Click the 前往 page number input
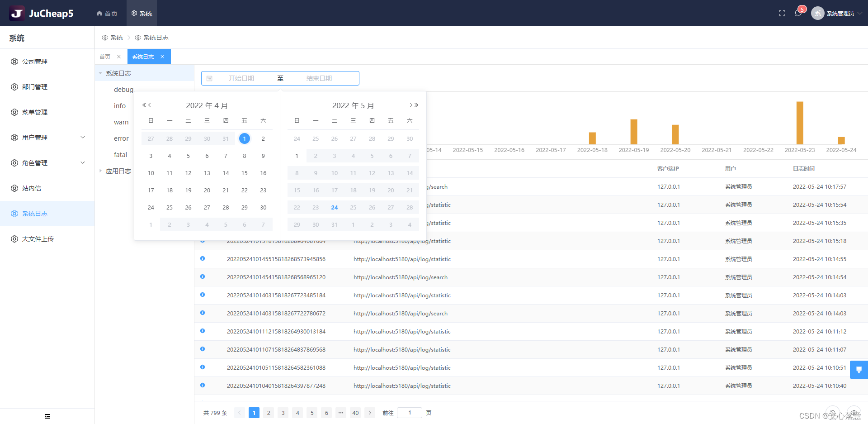The image size is (868, 424). [410, 413]
